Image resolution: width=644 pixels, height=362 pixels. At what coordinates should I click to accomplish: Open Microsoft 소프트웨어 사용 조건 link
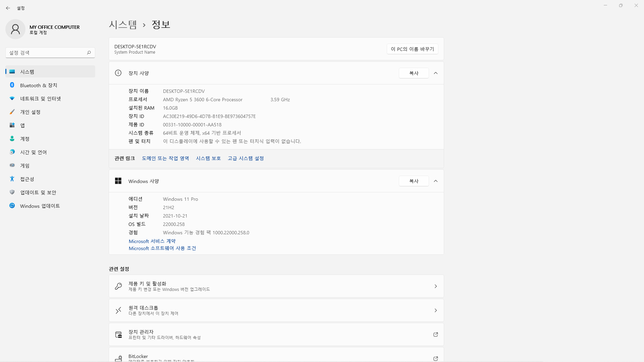click(x=162, y=248)
